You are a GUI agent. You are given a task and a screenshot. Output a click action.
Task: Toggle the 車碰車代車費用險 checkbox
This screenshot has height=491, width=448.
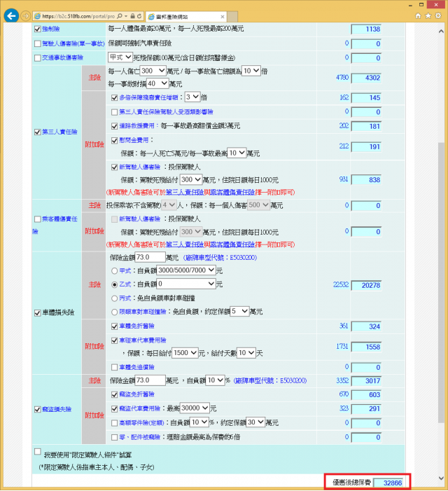115,340
